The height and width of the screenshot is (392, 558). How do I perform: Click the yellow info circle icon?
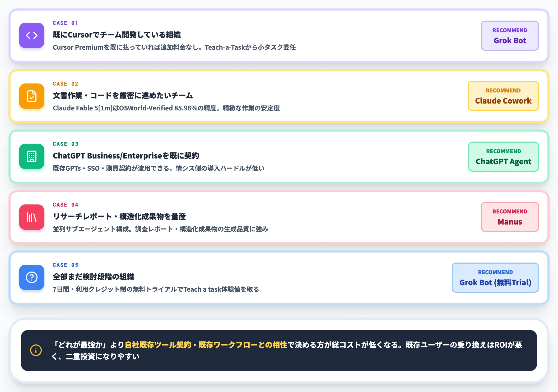tap(36, 351)
